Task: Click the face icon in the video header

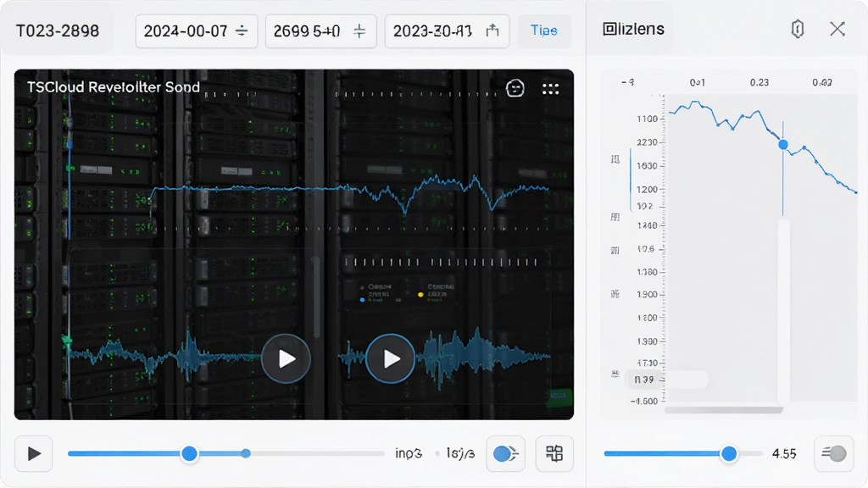Action: (515, 88)
